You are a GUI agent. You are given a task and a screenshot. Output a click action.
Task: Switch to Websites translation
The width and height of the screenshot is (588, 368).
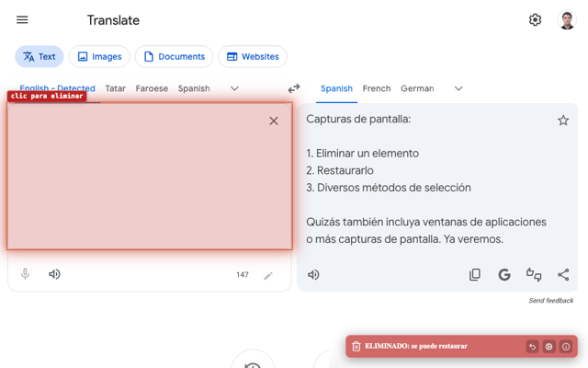point(253,57)
